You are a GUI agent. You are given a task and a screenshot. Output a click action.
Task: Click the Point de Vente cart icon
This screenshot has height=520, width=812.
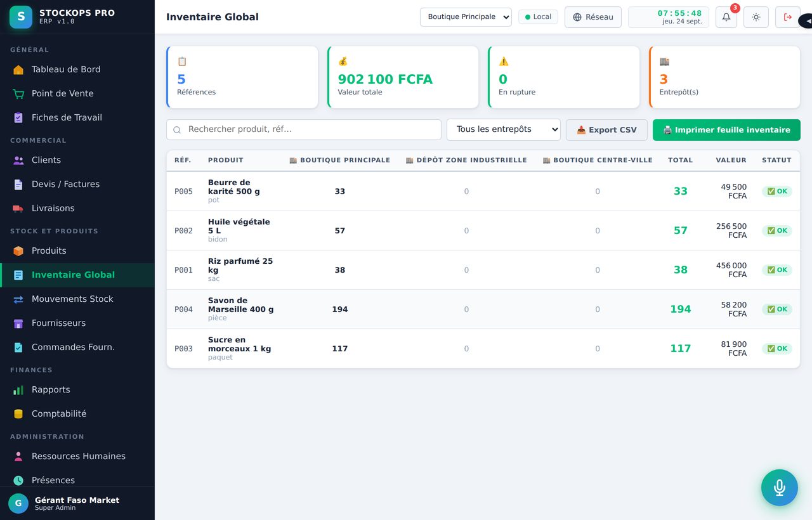[x=18, y=94]
